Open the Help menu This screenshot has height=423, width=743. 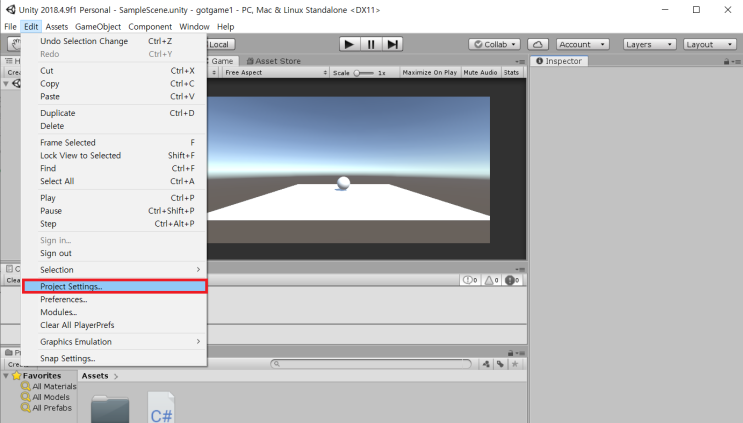[226, 27]
